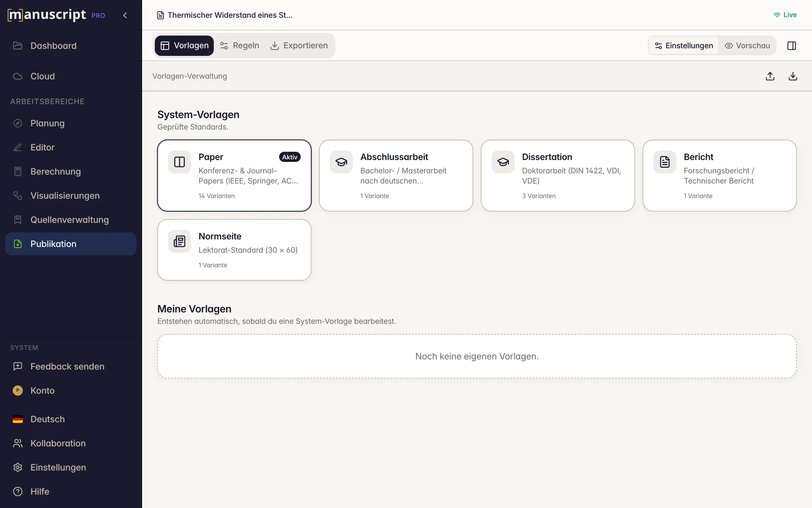Switch to the Vorlagen tab

coord(184,46)
